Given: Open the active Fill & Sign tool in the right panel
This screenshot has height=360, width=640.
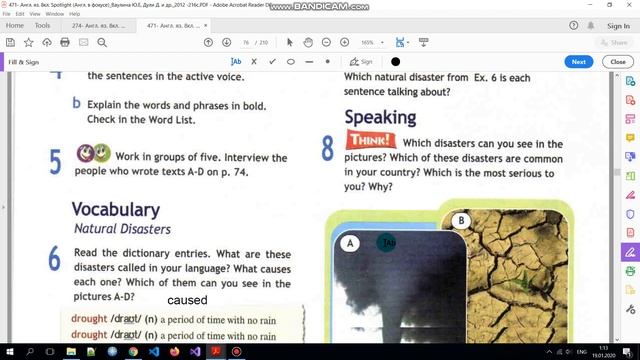Looking at the screenshot, I should point(630,252).
